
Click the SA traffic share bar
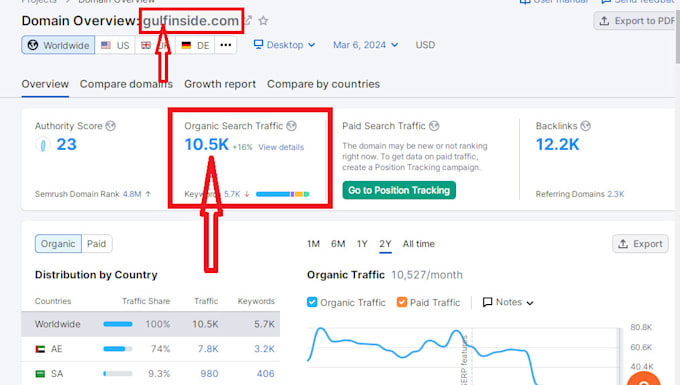point(118,373)
